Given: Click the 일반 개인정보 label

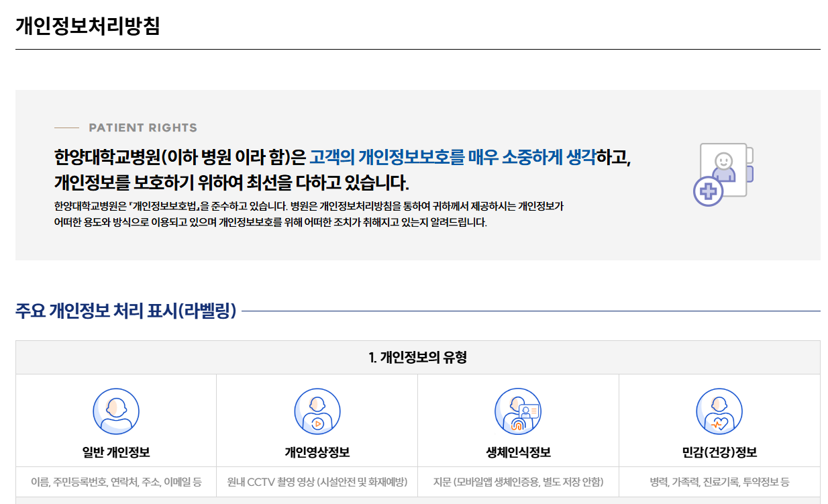Looking at the screenshot, I should (116, 452).
